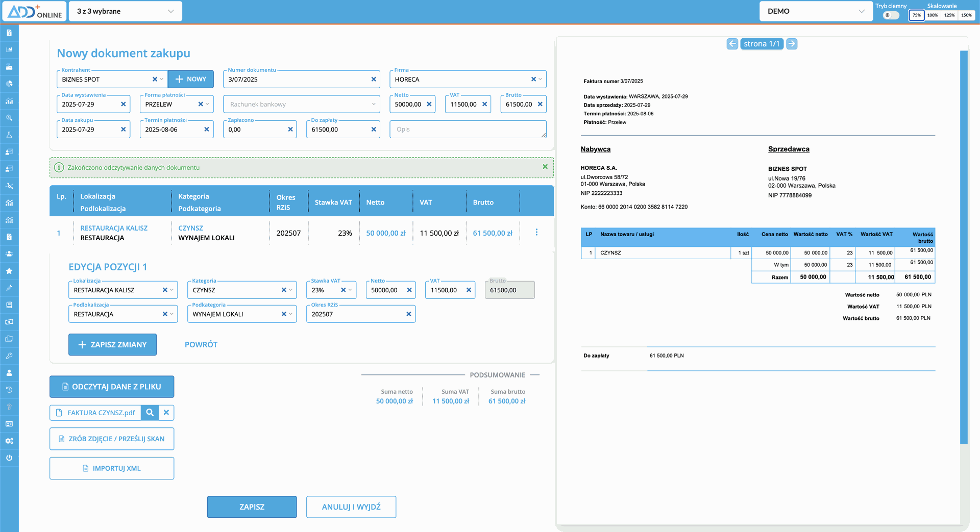This screenshot has height=532, width=980.
Task: Click the key icon in left sidebar
Action: (9, 356)
